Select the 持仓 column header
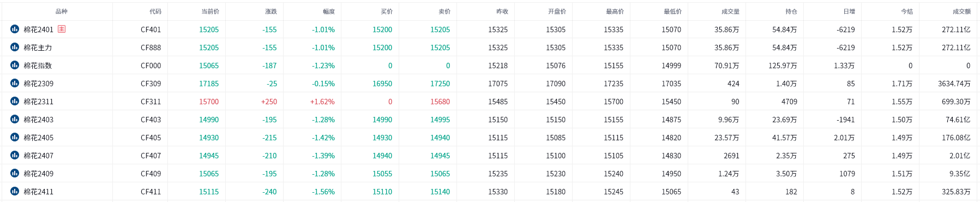The height and width of the screenshot is (202, 980). click(791, 11)
